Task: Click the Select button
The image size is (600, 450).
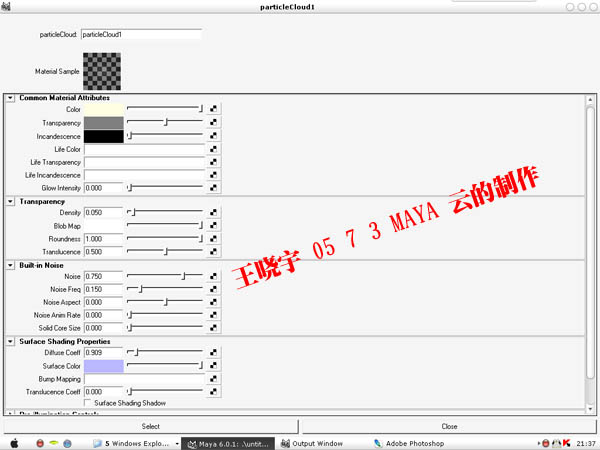Action: (x=150, y=426)
